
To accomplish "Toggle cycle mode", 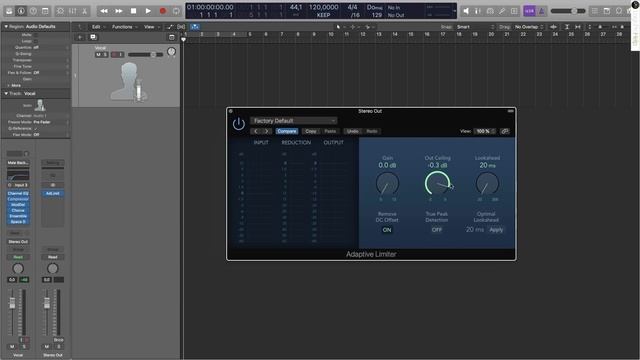I will point(176,11).
